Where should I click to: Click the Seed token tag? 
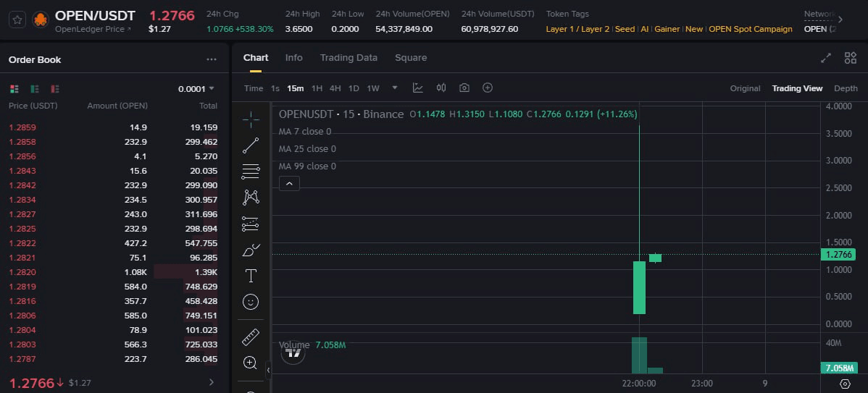[x=625, y=29]
